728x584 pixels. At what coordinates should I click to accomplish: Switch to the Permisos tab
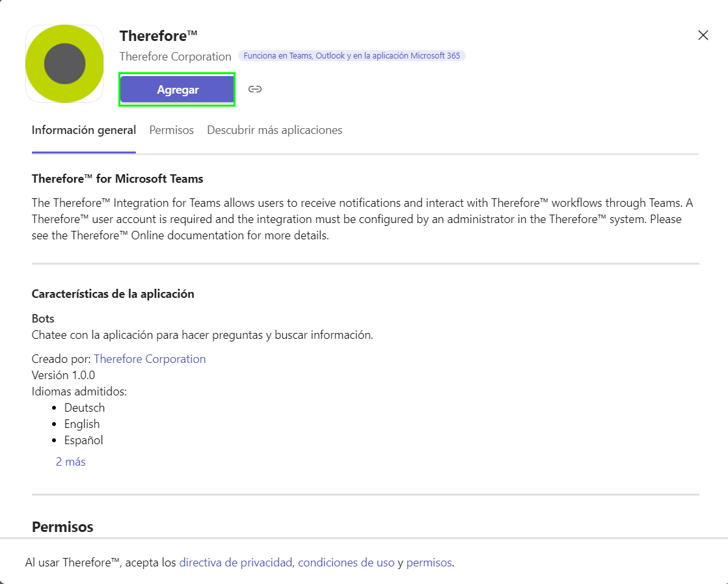[x=171, y=130]
